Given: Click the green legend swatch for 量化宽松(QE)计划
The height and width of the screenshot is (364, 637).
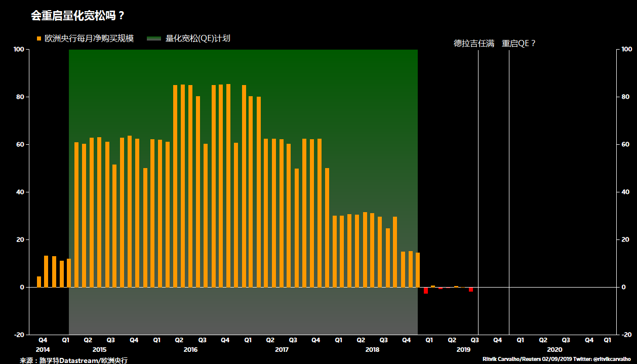Looking at the screenshot, I should pos(154,38).
